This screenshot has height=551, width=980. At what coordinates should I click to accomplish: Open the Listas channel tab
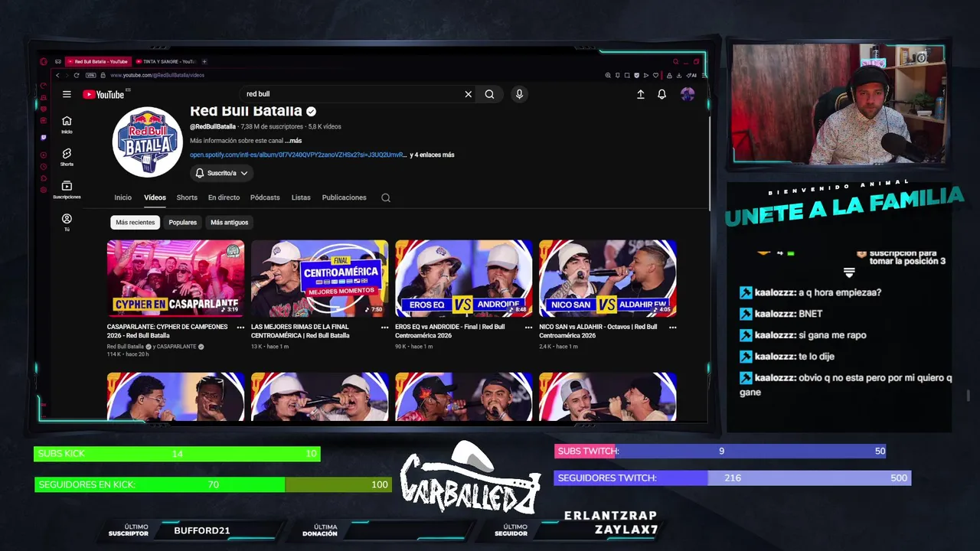pos(301,197)
